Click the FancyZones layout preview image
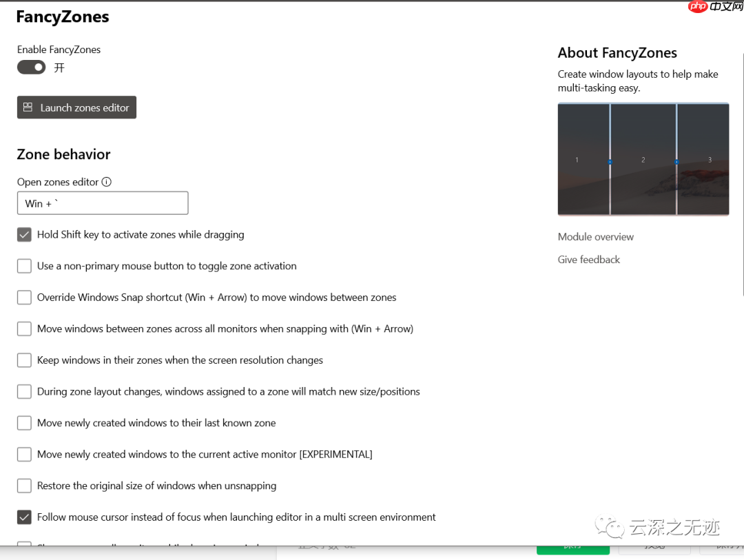744x560 pixels. [643, 159]
